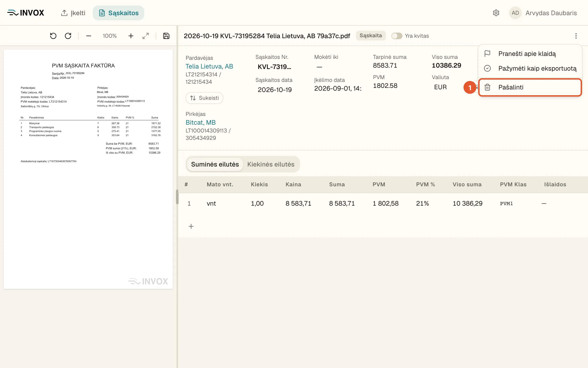Click the 21% PVM rate cell
Image resolution: width=588 pixels, height=368 pixels.
coord(423,204)
